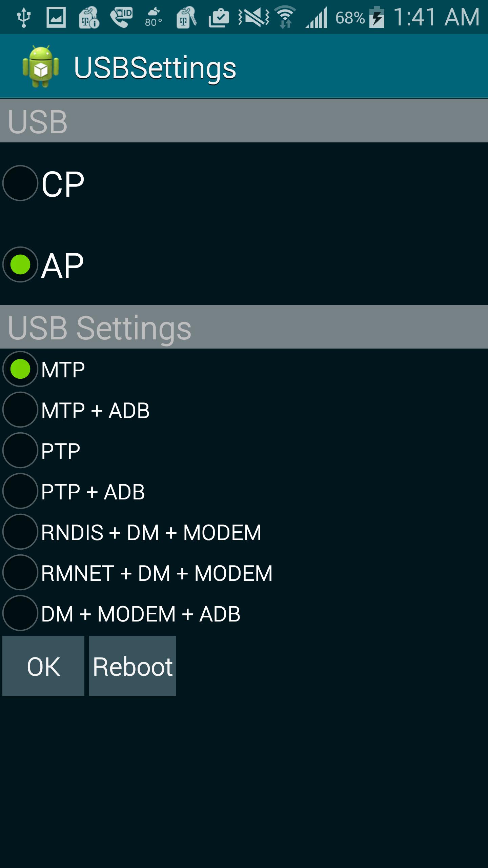The width and height of the screenshot is (488, 868).
Task: Select RNDIS + DM + MODEM mode
Action: click(x=132, y=532)
